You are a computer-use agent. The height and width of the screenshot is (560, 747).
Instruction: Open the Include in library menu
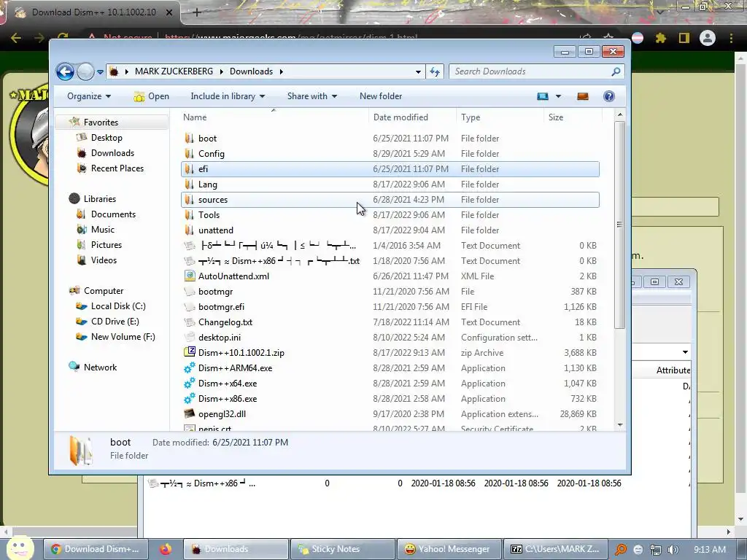228,96
